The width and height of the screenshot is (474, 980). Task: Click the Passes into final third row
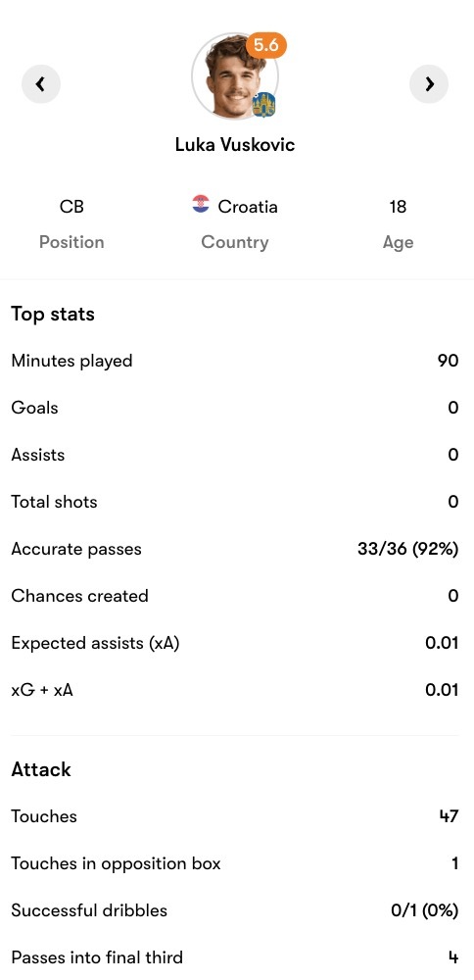235,957
